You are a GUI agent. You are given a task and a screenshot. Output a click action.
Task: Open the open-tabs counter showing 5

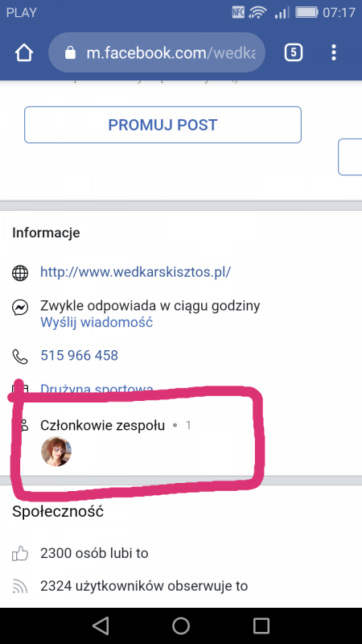click(294, 52)
